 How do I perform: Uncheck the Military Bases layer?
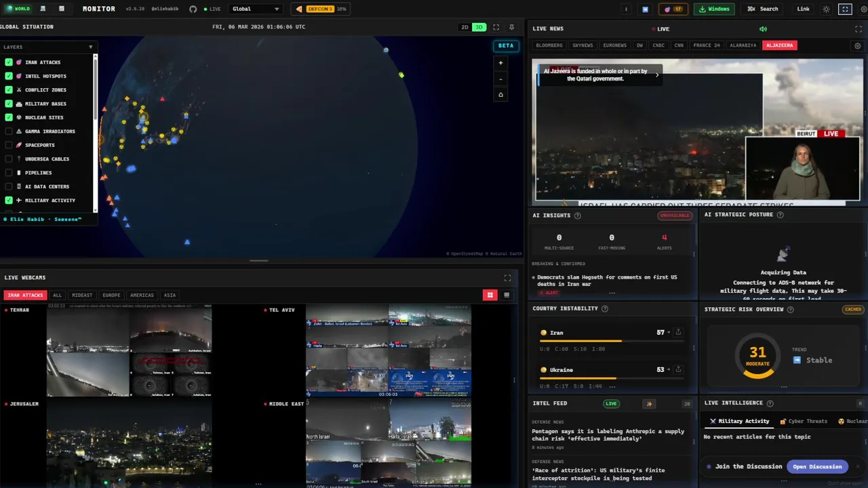9,104
